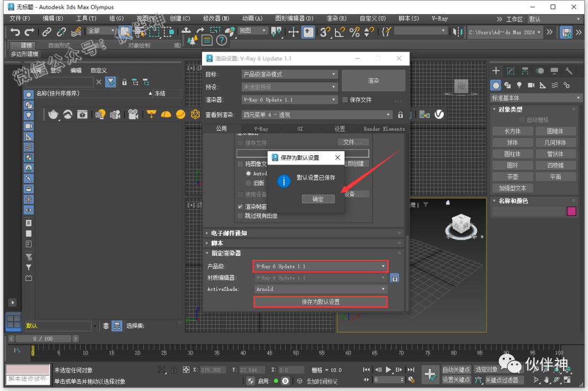The height and width of the screenshot is (391, 588).
Task: Select the Geometry category icon
Action: tap(496, 85)
